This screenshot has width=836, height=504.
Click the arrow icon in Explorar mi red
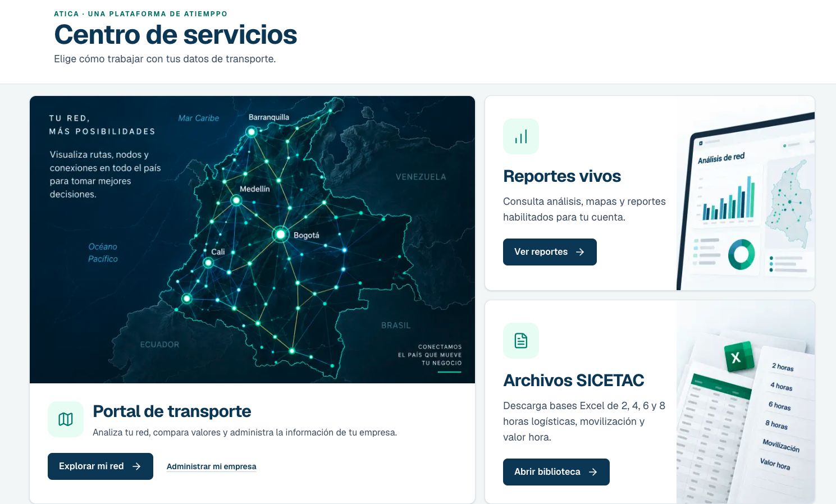136,466
